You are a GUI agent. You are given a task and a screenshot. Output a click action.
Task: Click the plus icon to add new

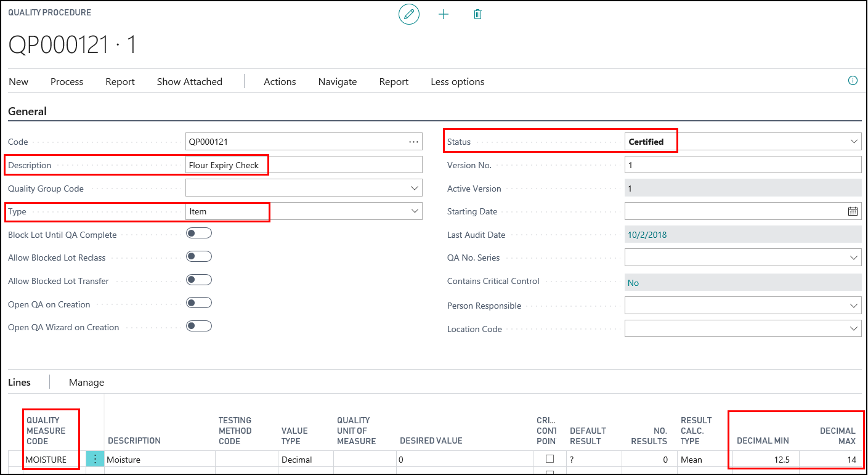coord(443,14)
